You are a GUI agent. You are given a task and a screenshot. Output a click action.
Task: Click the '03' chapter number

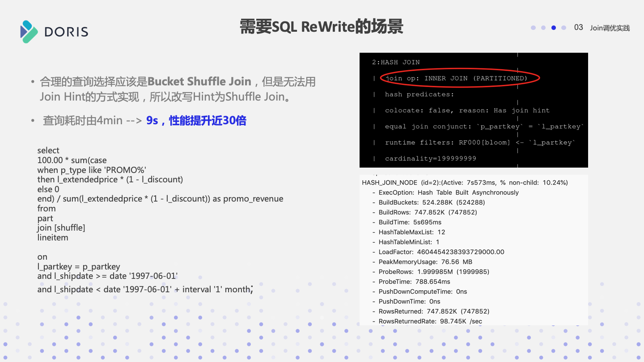578,27
